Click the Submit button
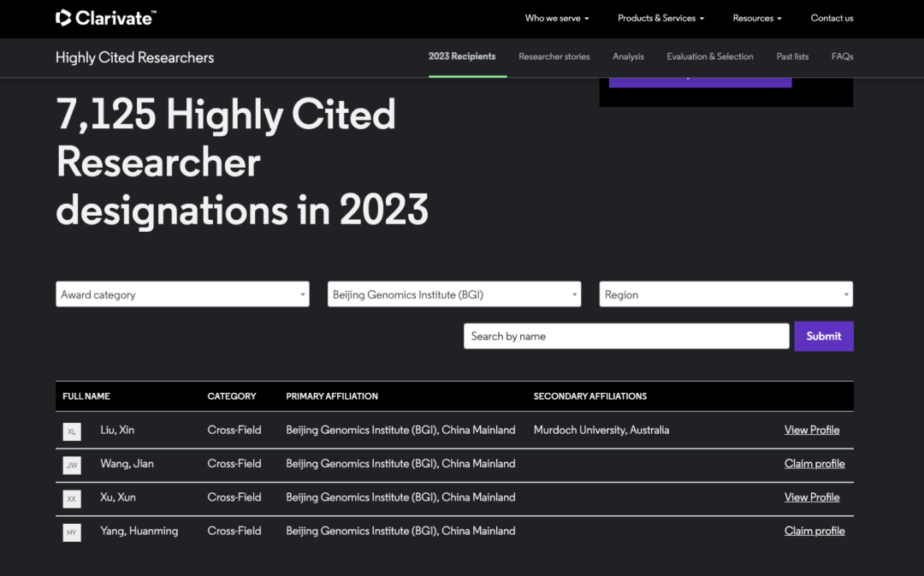This screenshot has height=576, width=924. (x=824, y=336)
